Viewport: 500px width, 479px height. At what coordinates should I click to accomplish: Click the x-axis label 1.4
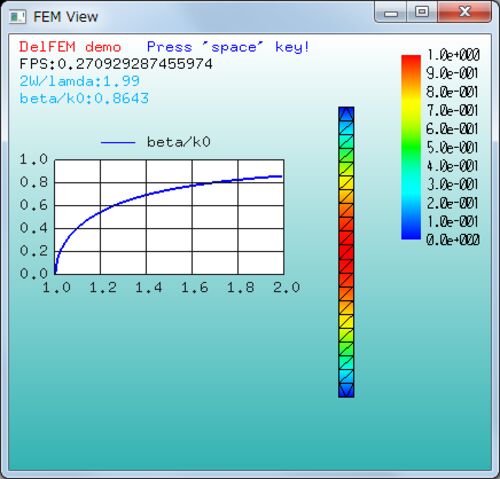(x=149, y=287)
